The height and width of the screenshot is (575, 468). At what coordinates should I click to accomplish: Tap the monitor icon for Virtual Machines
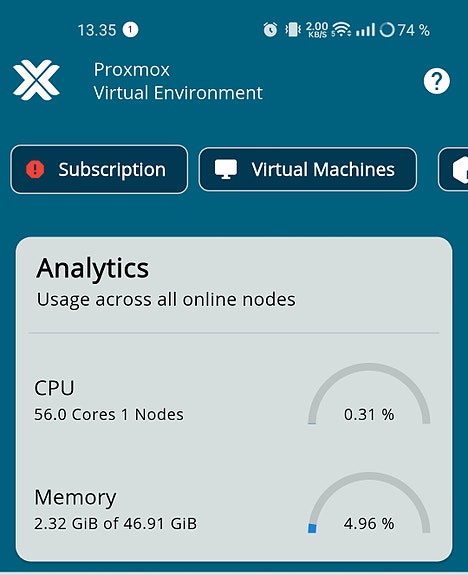click(x=226, y=169)
